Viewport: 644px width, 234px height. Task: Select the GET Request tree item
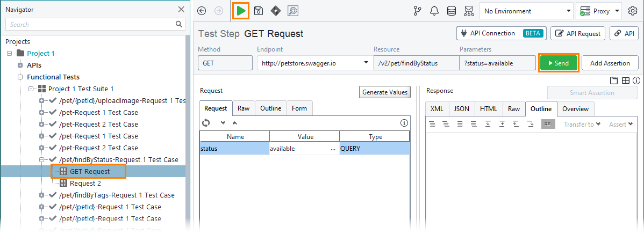[x=90, y=171]
